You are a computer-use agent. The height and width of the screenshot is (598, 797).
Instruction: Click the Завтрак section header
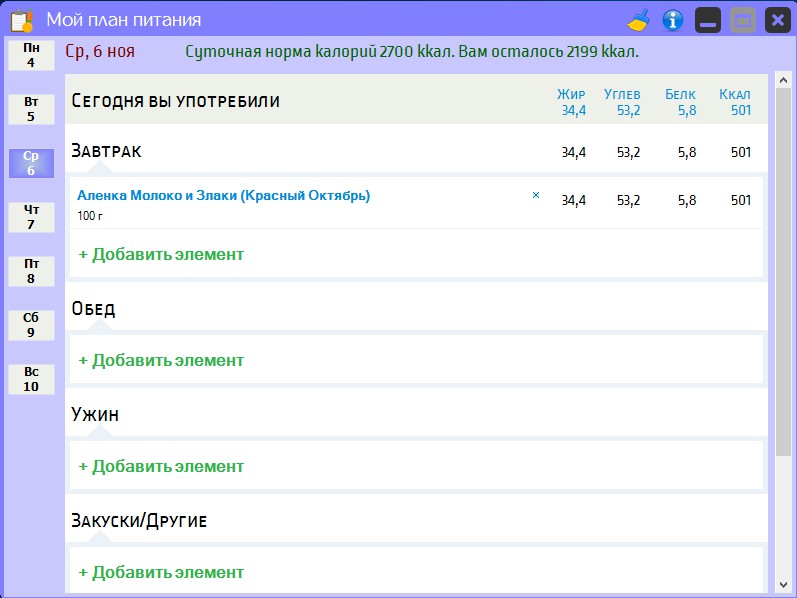106,151
